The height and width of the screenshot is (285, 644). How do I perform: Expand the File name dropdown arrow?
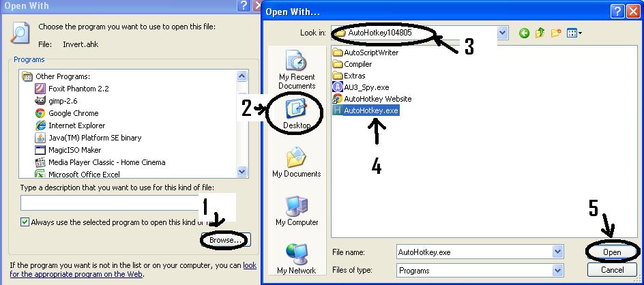pos(557,252)
